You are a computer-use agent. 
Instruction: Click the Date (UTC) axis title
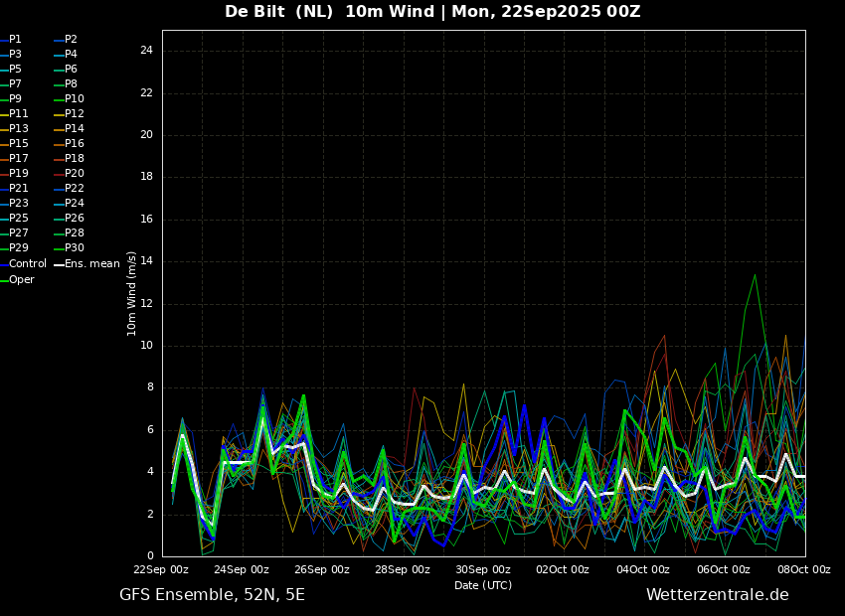tap(483, 585)
